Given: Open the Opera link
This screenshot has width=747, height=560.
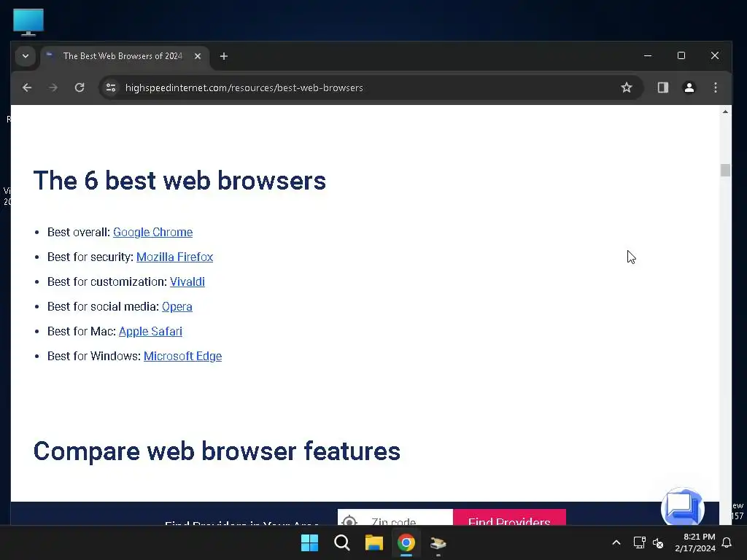Looking at the screenshot, I should pos(177,307).
